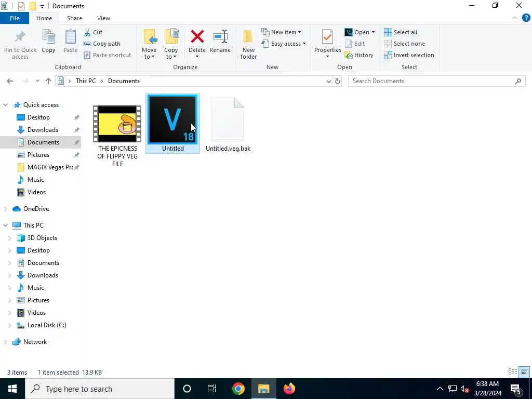The height and width of the screenshot is (399, 532).
Task: Click Invert selection
Action: (x=409, y=55)
